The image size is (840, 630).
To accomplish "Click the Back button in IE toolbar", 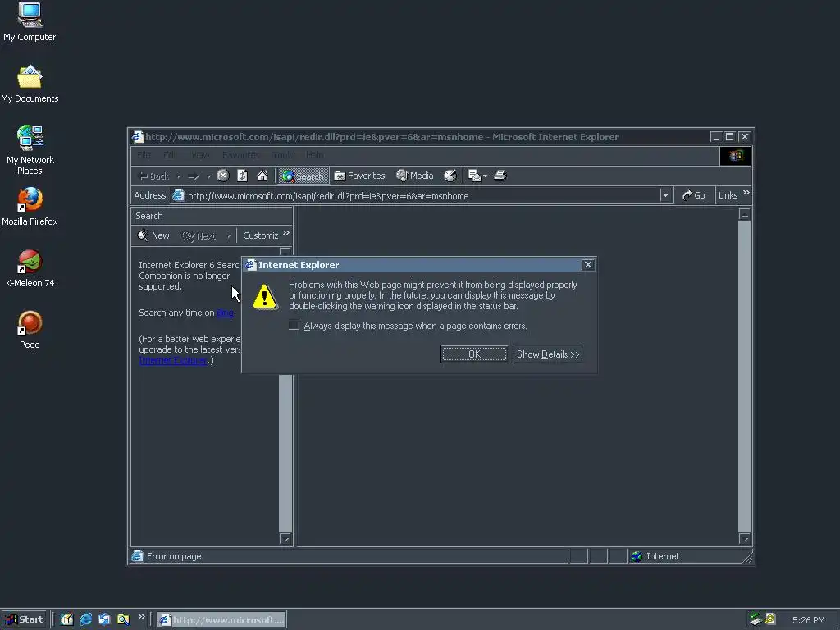I will click(x=153, y=176).
